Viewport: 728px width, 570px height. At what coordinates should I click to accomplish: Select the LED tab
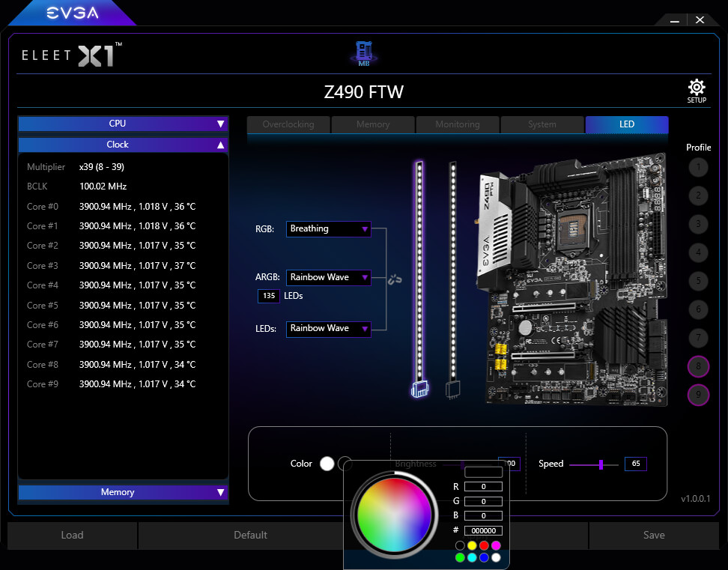627,124
